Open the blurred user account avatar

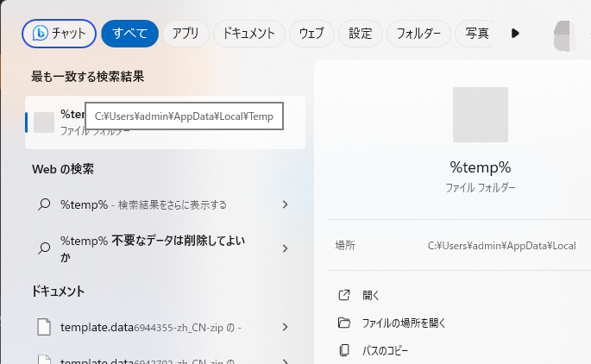(564, 36)
